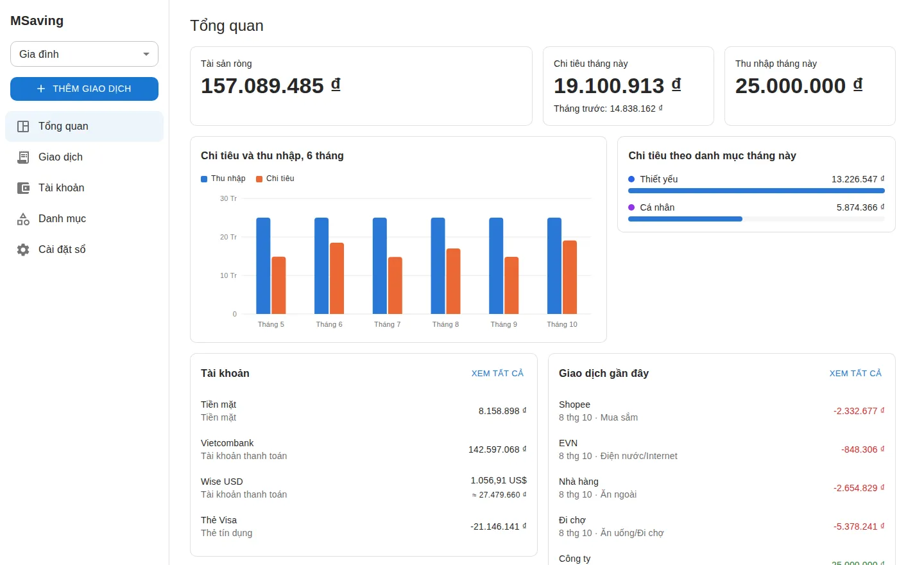View all recent transactions via Xem tất cả

[855, 373]
